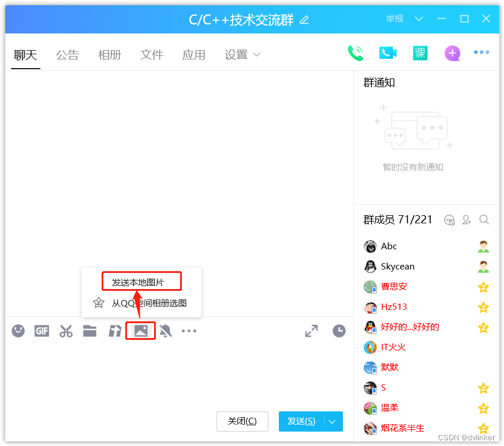Toggle the mute notifications bell
Screen dimensions: 504x446
(x=166, y=331)
